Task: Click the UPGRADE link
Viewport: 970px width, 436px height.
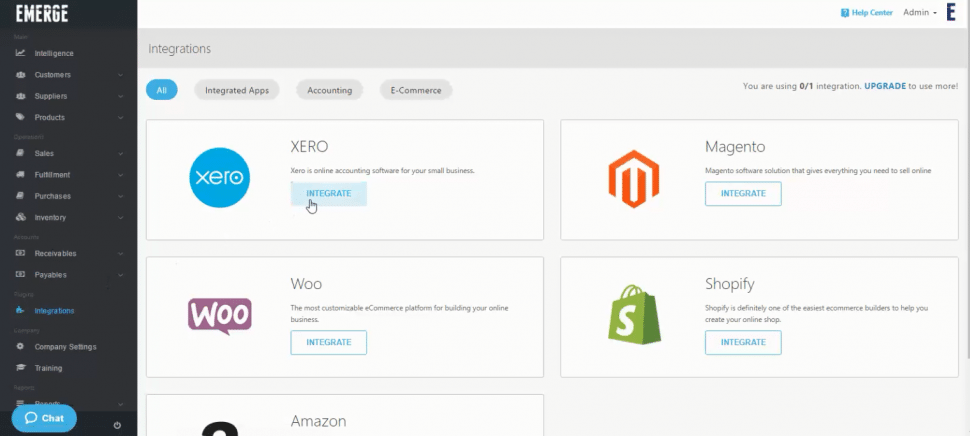Action: 885,86
